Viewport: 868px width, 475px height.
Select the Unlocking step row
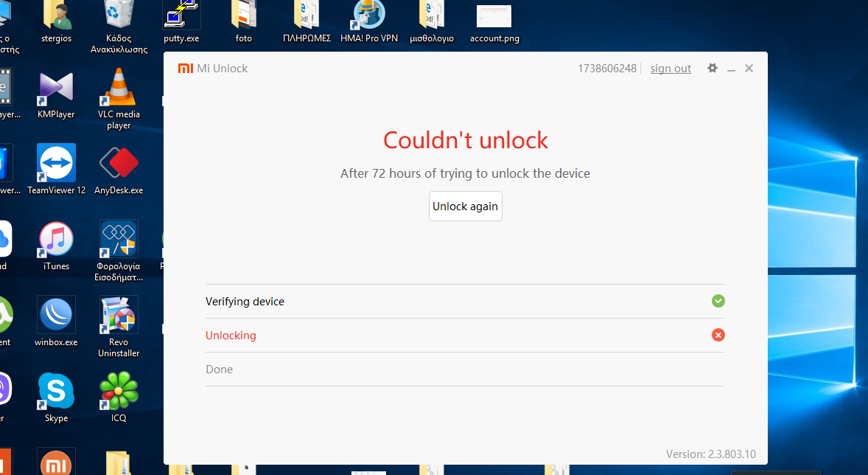464,336
